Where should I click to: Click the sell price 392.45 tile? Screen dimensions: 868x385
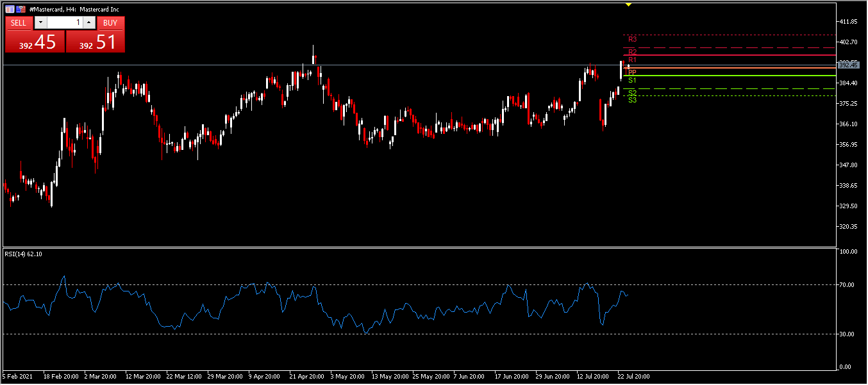35,42
